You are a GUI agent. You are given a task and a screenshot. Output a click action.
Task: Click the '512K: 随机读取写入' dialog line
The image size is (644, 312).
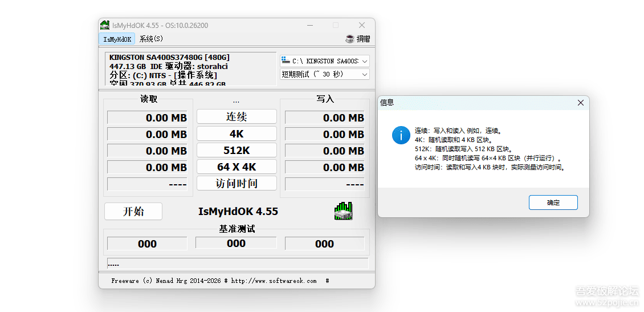[464, 149]
